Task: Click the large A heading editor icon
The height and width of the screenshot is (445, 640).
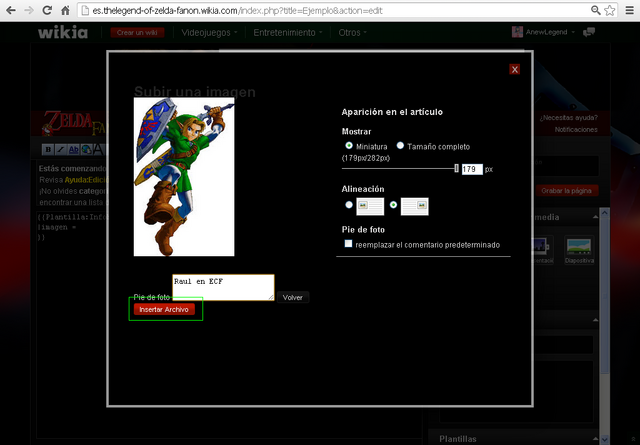Action: 98,149
